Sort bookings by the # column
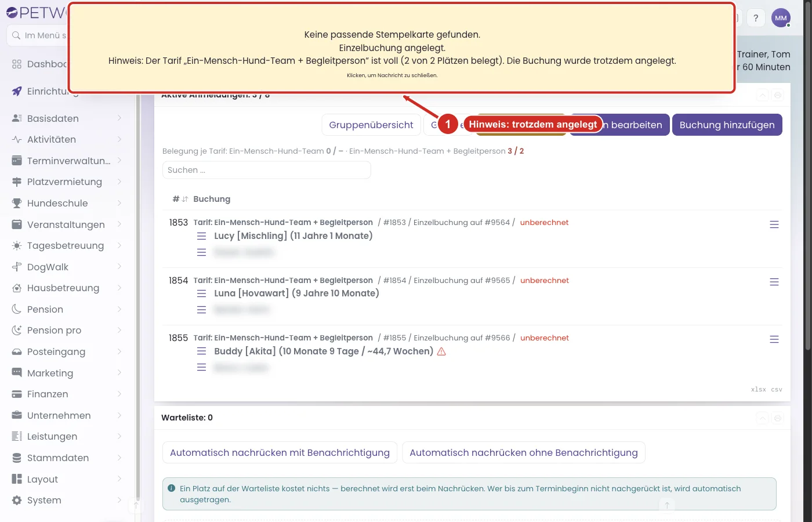 pos(180,199)
